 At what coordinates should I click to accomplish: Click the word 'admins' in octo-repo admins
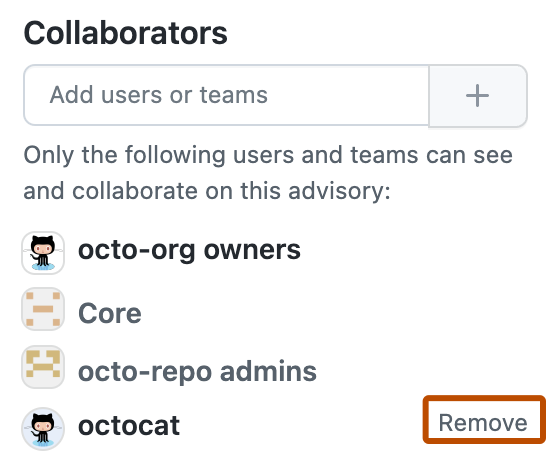268,371
